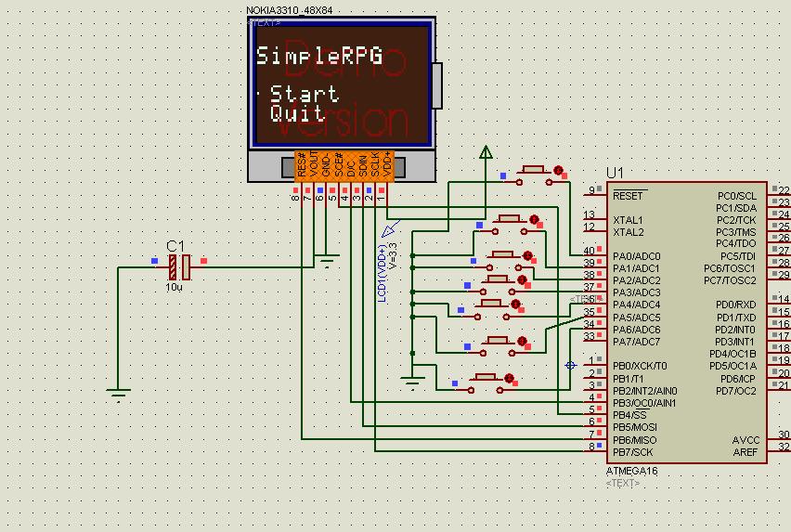791x532 pixels.
Task: Click the push button wired to PA4/ADC4
Action: 491,309
